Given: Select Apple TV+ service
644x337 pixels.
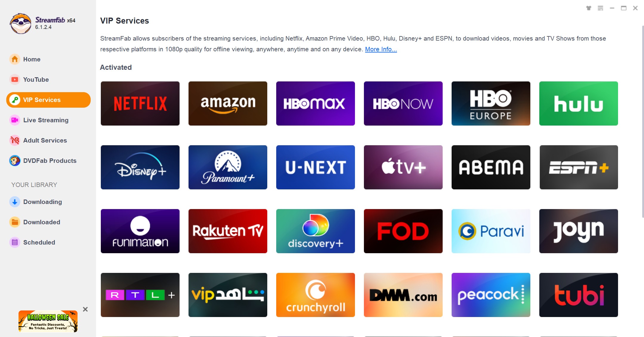Looking at the screenshot, I should click(x=403, y=167).
